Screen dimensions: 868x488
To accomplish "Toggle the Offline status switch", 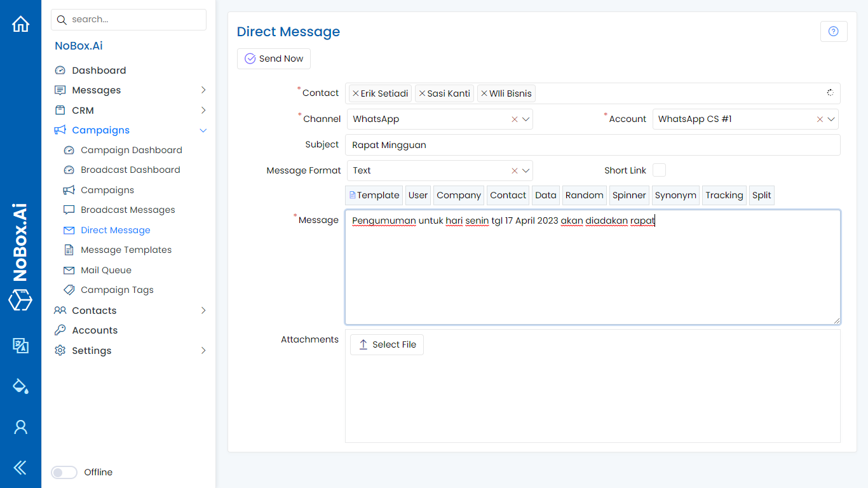I will (x=64, y=472).
